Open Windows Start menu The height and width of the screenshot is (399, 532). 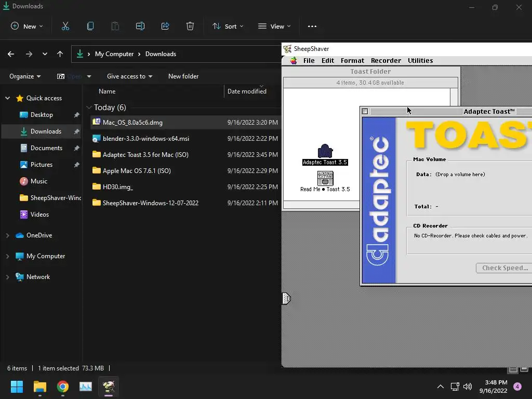coord(17,387)
